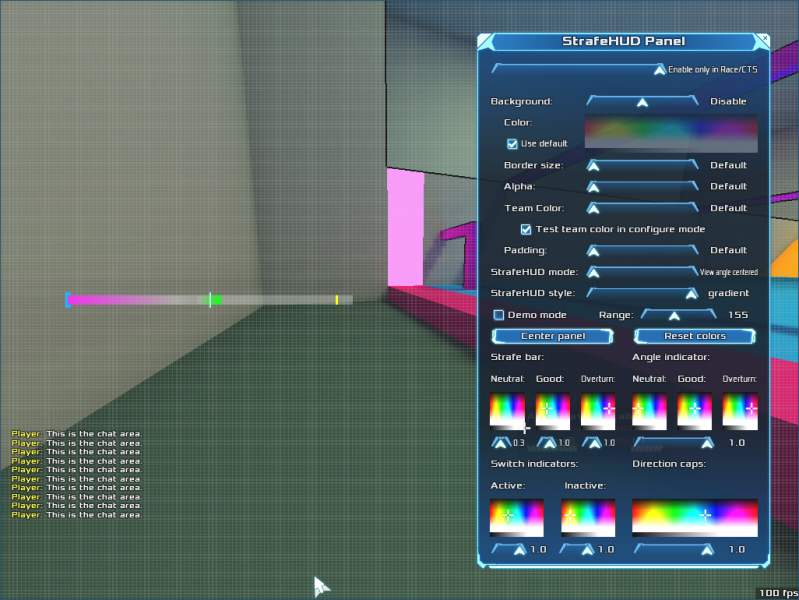This screenshot has width=799, height=600.
Task: Adjust the Range slider
Action: point(678,315)
